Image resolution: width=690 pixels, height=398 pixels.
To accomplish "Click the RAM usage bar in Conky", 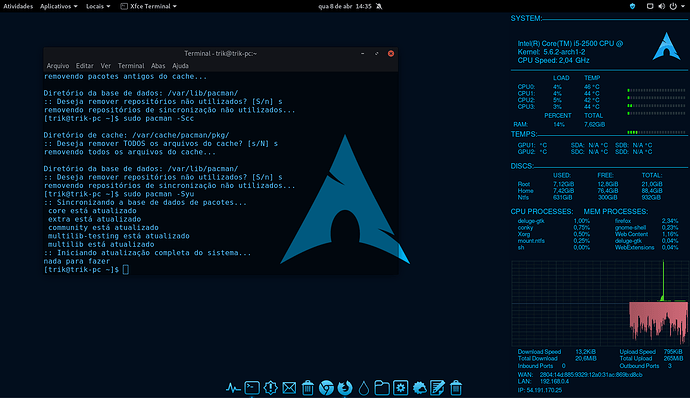I will point(656,132).
